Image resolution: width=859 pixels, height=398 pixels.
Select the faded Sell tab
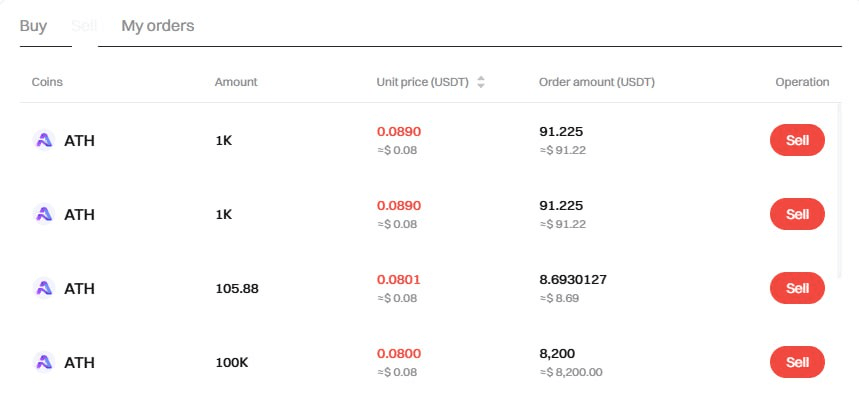pyautogui.click(x=84, y=25)
